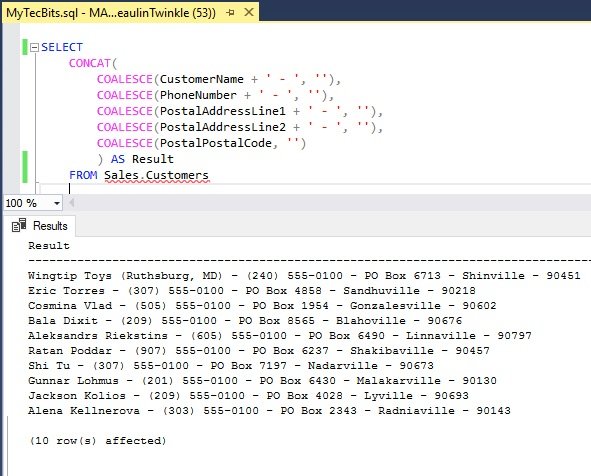
Task: Click the Jackson Kolios result row
Action: click(x=248, y=396)
